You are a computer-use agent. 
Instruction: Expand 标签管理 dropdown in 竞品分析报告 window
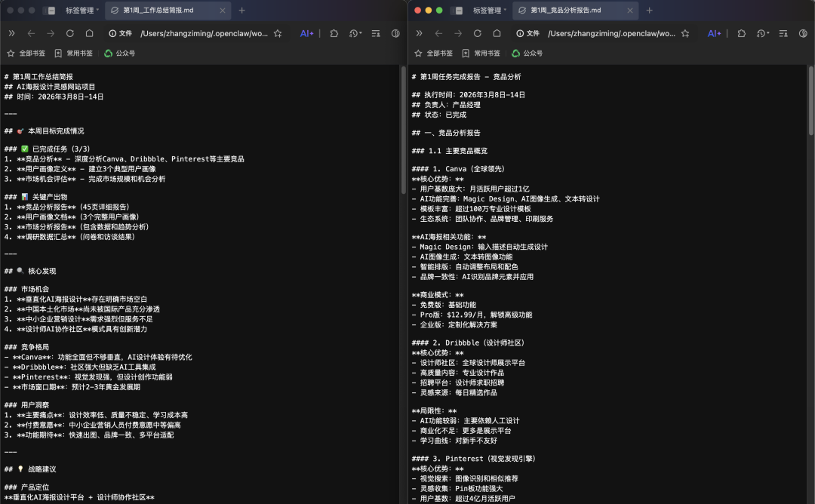coord(488,11)
